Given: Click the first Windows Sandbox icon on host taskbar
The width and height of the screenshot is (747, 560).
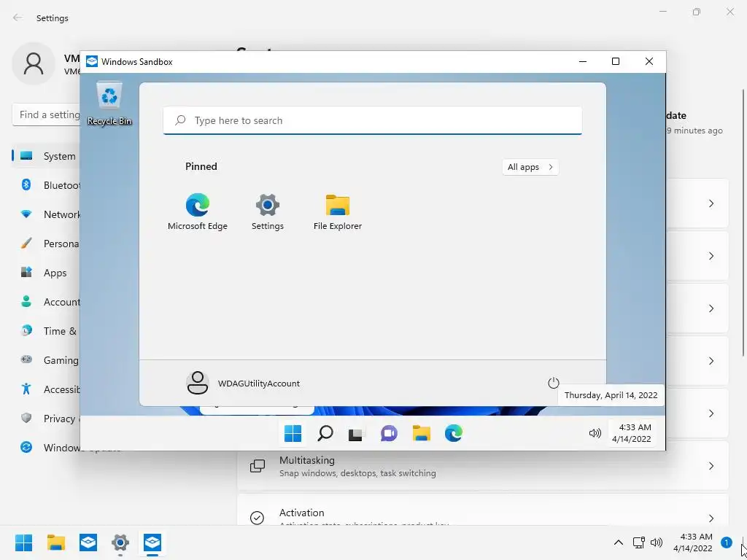Looking at the screenshot, I should click(x=88, y=542).
